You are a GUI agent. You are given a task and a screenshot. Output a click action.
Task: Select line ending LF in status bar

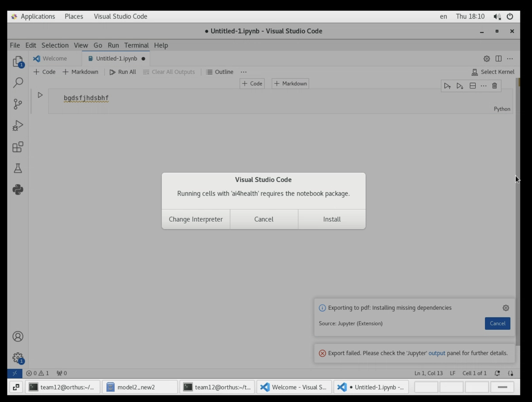452,373
